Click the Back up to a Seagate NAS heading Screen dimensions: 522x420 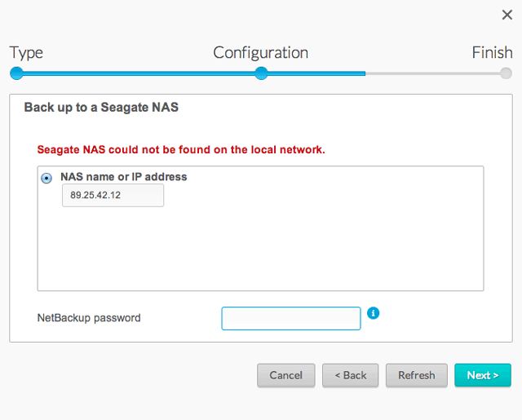pyautogui.click(x=101, y=107)
